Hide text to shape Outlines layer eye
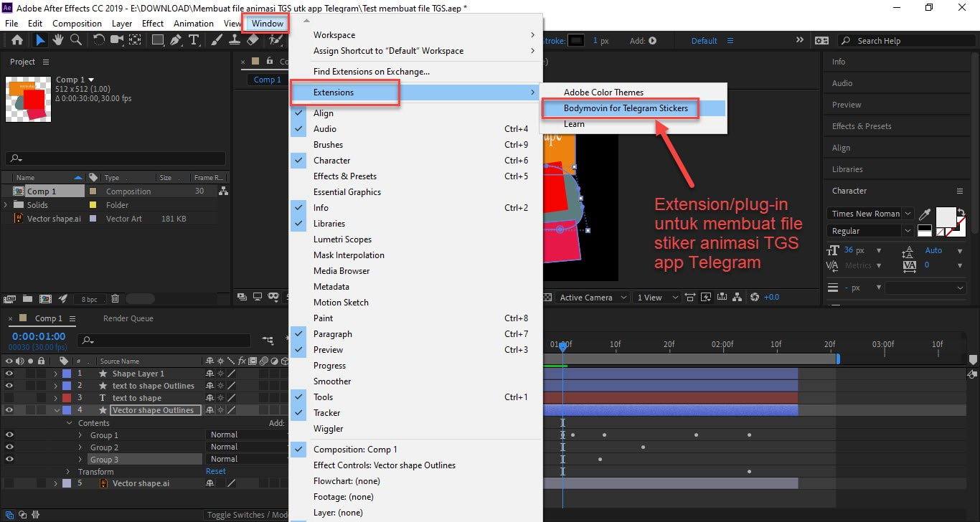This screenshot has width=980, height=522. coord(9,386)
